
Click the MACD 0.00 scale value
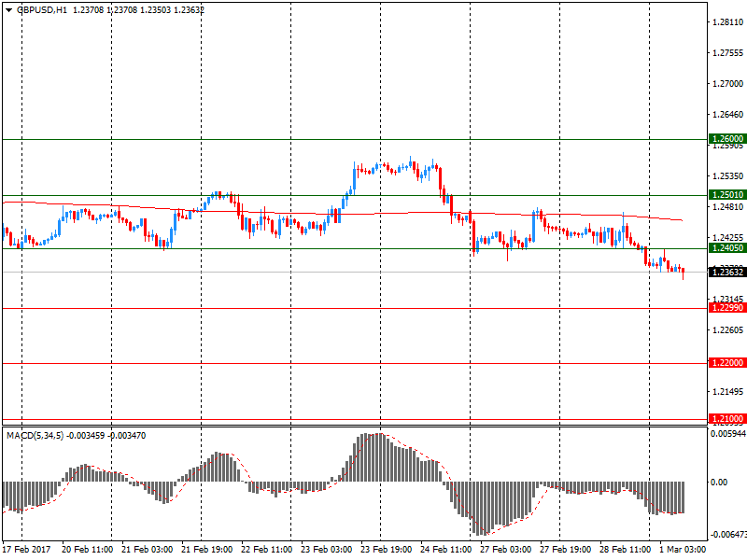point(719,483)
